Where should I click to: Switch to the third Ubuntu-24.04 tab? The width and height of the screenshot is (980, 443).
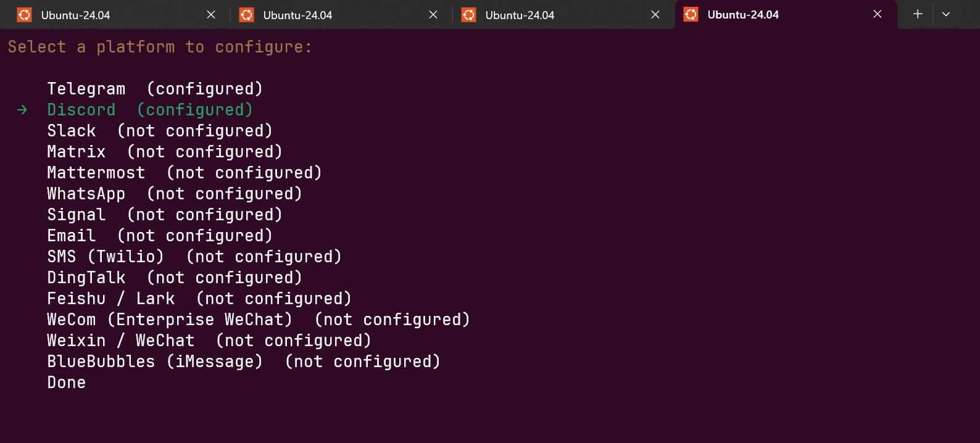point(520,15)
